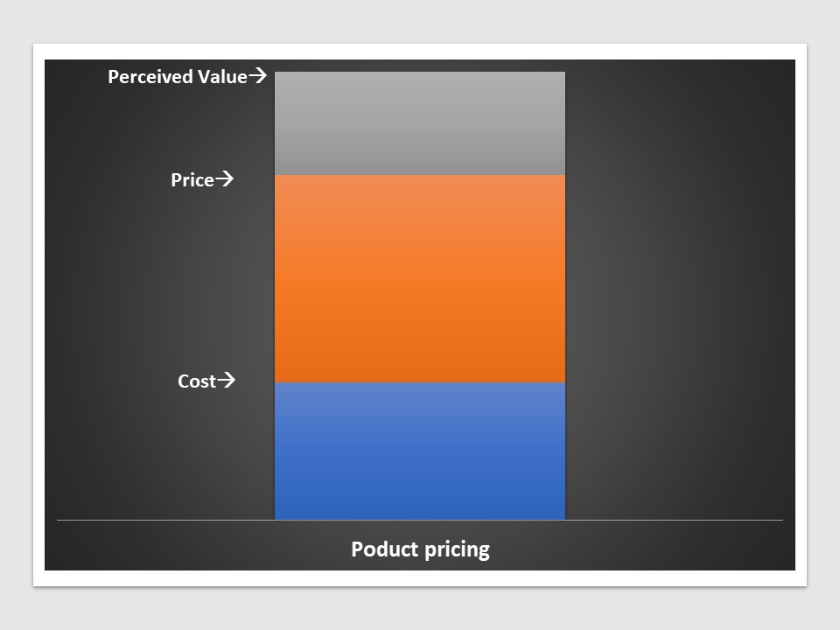Select the Perceived Value text label
The height and width of the screenshot is (630, 840).
(x=178, y=77)
